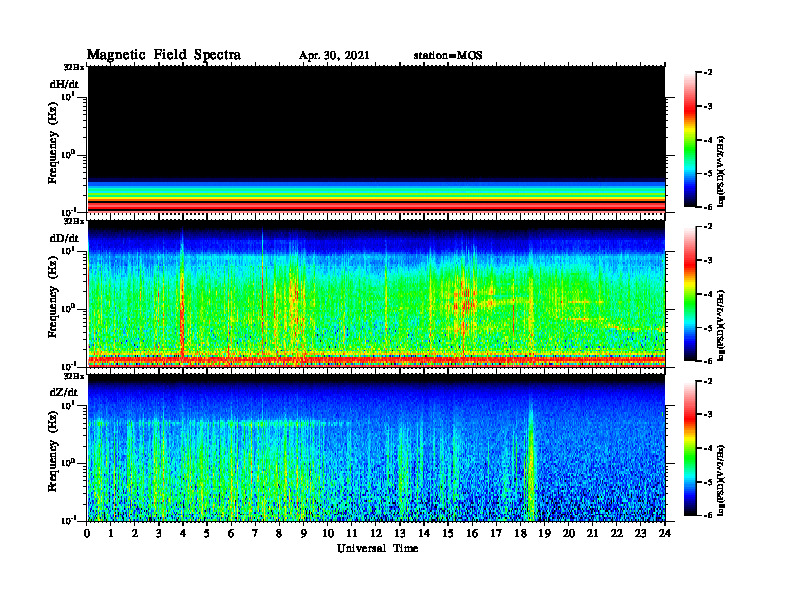Click the "-5" value on the dZ/dt color bar
792x612 pixels.
708,482
